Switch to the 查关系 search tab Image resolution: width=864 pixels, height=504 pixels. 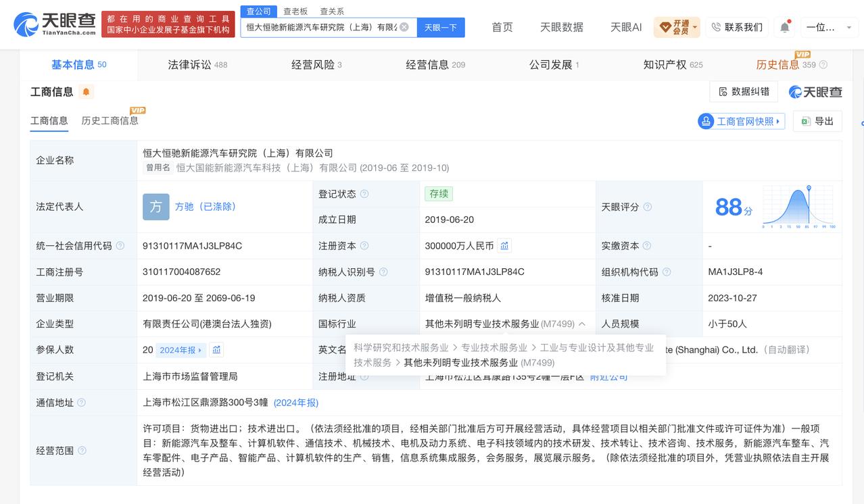pos(332,11)
